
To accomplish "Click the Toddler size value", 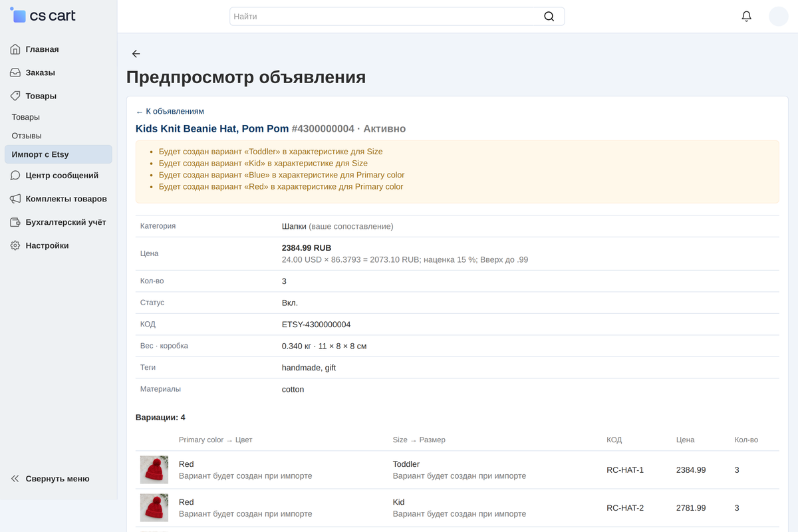I will point(406,464).
